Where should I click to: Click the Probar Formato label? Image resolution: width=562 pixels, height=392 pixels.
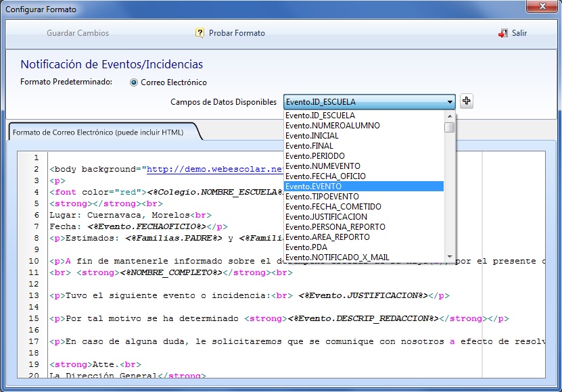pyautogui.click(x=237, y=33)
